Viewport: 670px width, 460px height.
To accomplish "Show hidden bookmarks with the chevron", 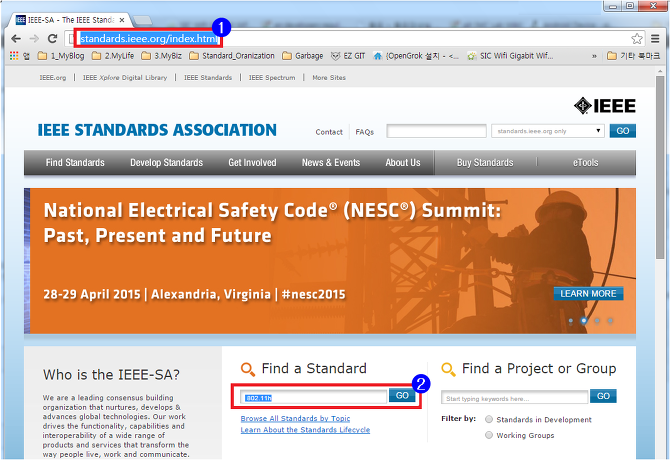I will (x=594, y=56).
